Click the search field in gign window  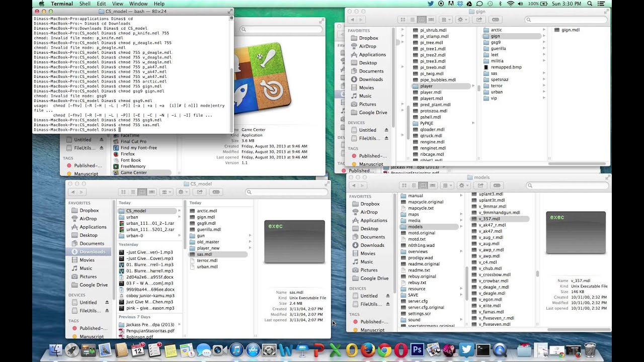tap(566, 20)
